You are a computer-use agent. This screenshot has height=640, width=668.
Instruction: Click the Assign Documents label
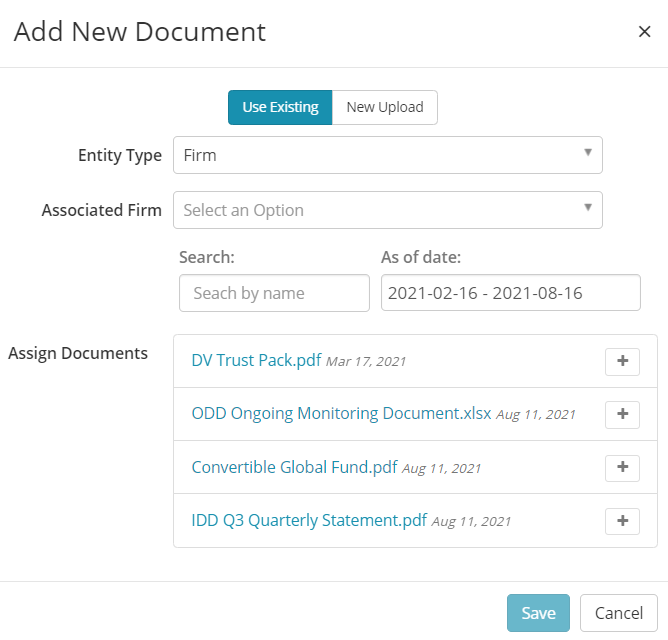pyautogui.click(x=78, y=352)
